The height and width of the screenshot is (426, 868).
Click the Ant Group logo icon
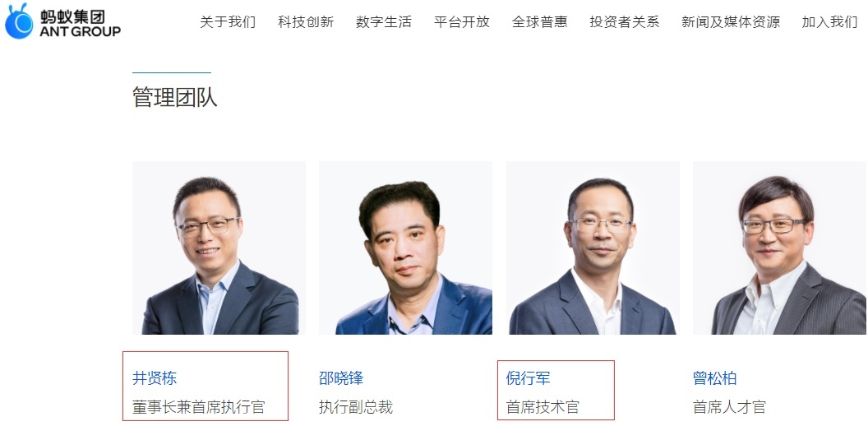(20, 21)
